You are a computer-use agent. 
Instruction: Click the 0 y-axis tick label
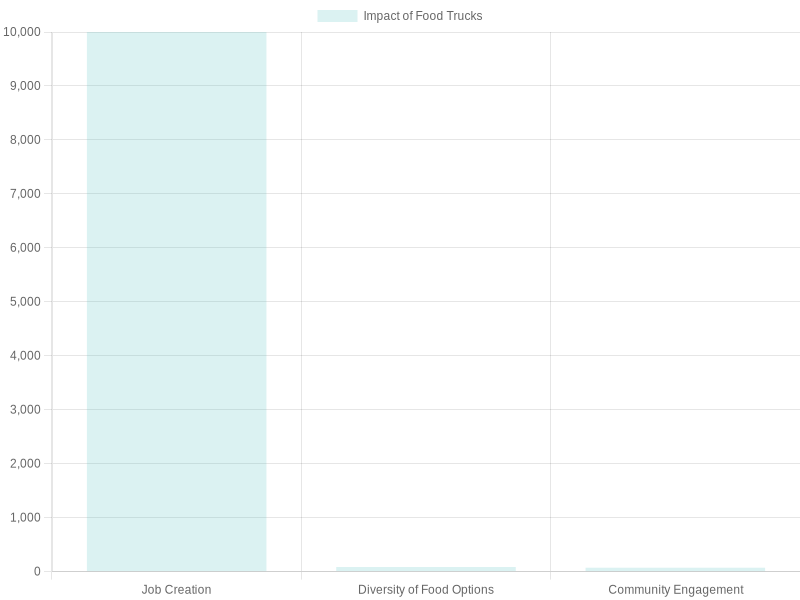coord(37,572)
